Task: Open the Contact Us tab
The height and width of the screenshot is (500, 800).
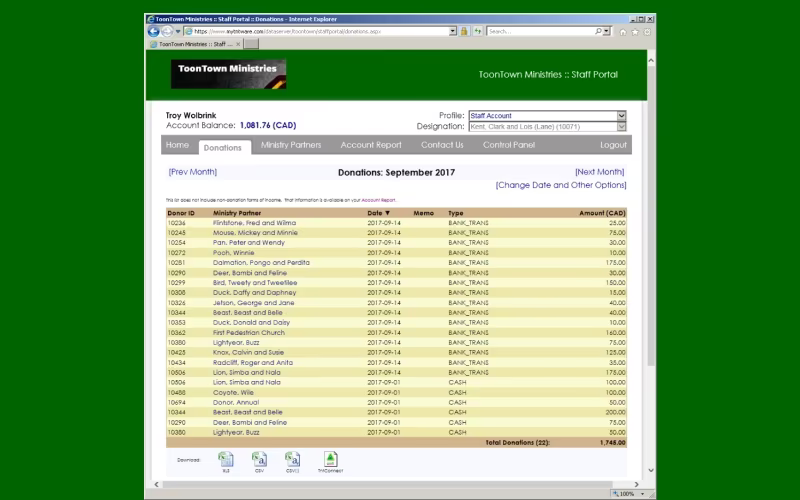Action: 442,145
